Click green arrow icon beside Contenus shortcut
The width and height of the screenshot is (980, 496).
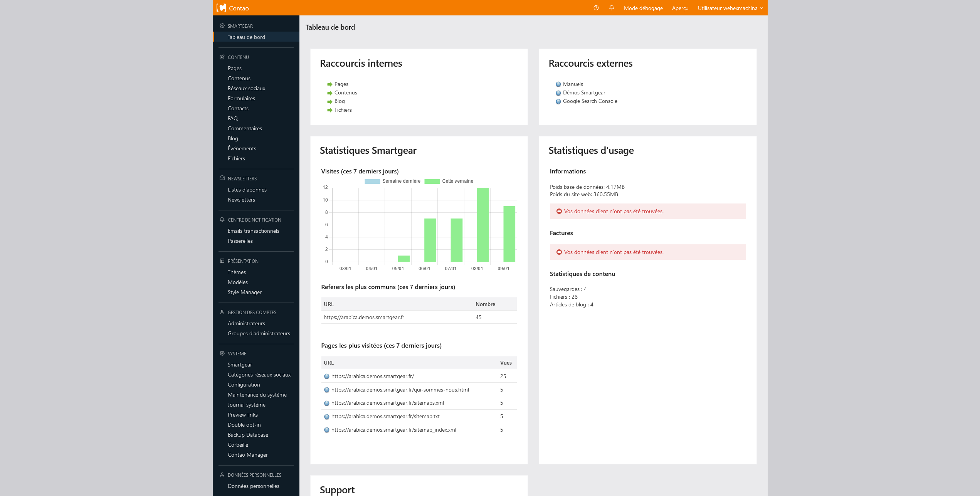(x=329, y=93)
